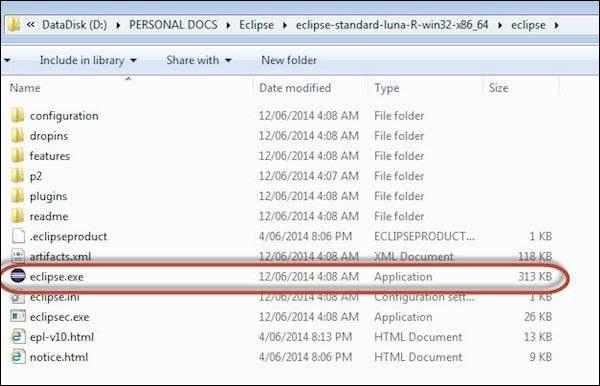The width and height of the screenshot is (600, 386).
Task: Select the readme folder icon
Action: pyautogui.click(x=17, y=216)
